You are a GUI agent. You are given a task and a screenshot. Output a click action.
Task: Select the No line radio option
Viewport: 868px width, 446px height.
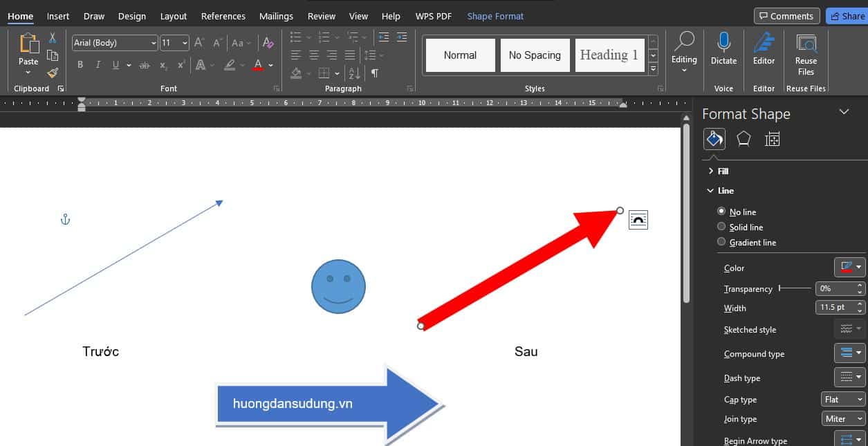(x=721, y=212)
